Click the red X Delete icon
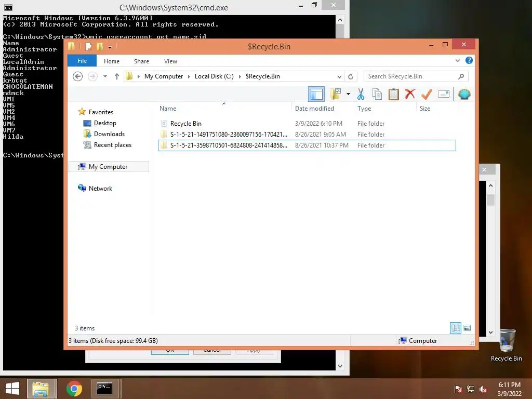The image size is (532, 399). tap(410, 94)
